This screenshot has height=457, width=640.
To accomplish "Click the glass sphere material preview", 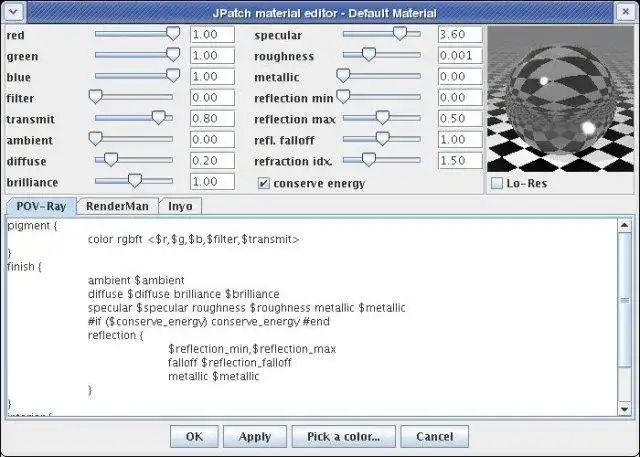I will 560,99.
